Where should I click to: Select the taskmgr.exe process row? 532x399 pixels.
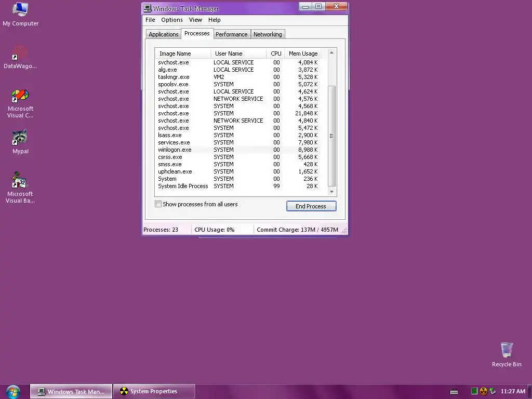[x=238, y=77]
